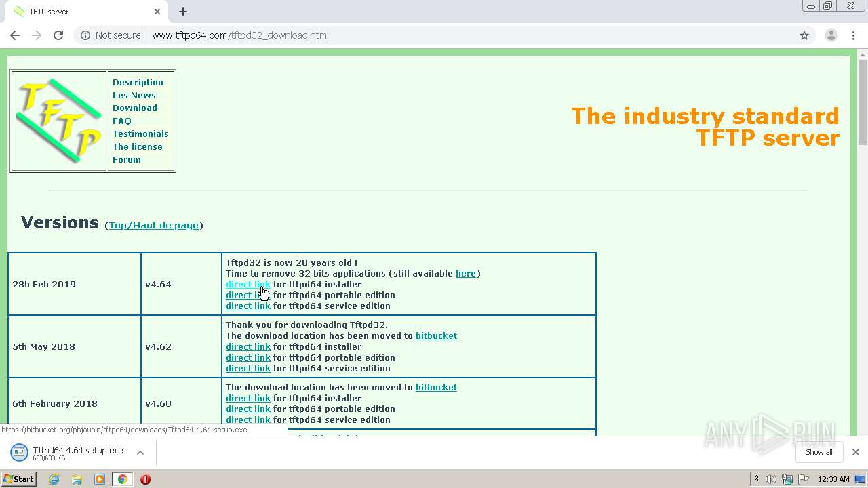Download v4.60 portable edition direct link
868x488 pixels.
(248, 409)
